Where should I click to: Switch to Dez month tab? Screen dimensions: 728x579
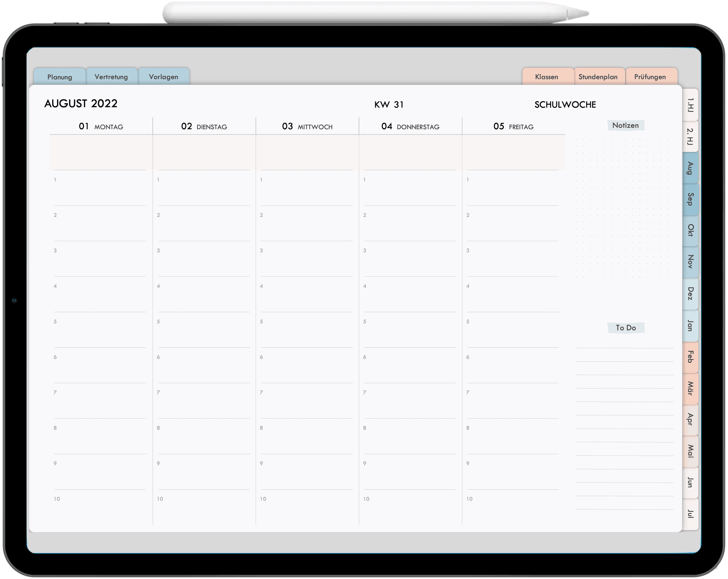point(691,294)
